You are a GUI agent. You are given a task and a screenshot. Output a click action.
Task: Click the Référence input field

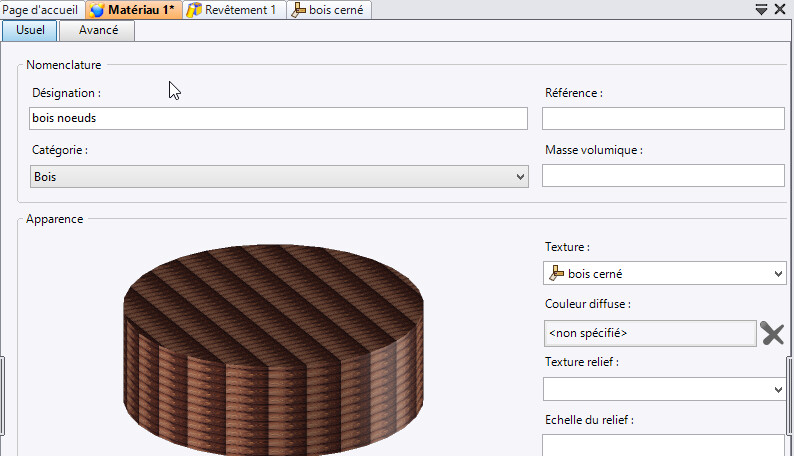point(663,118)
